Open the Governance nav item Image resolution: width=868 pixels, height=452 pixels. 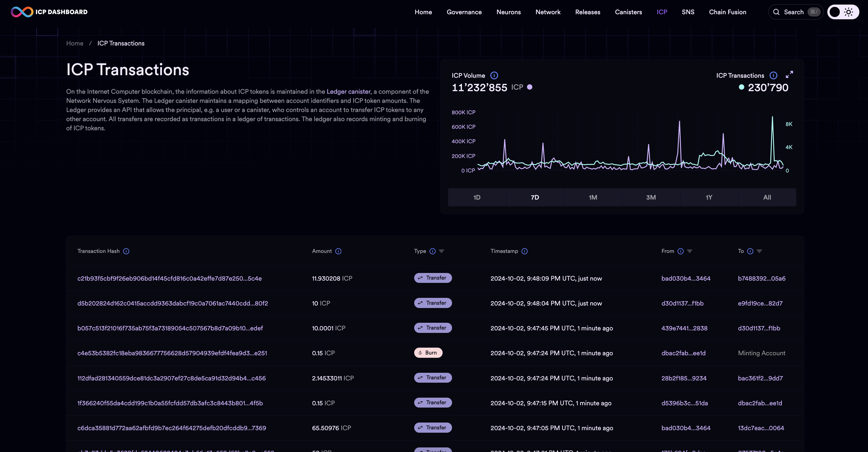(x=464, y=12)
